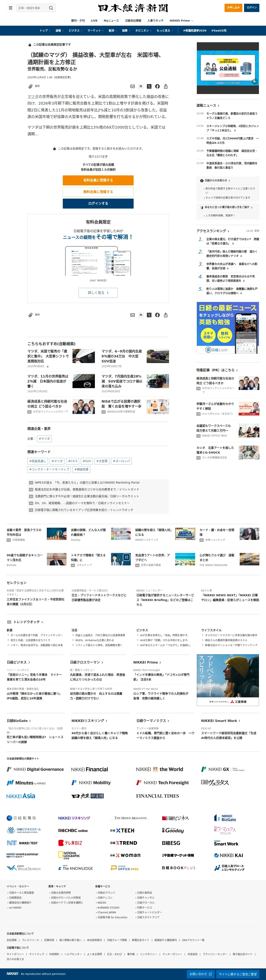Expand the もっと見る navigation dropdown
This screenshot has height=980, width=266.
[x=165, y=30]
